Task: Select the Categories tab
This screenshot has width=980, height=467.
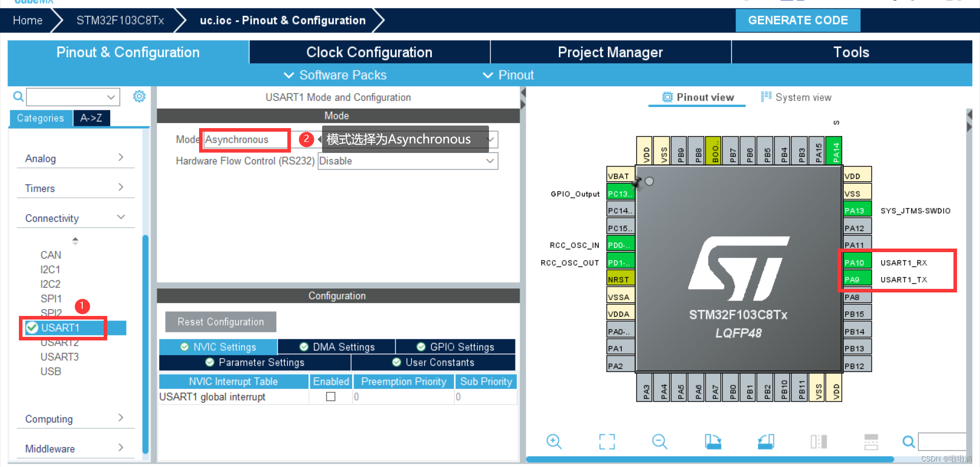Action: click(41, 118)
